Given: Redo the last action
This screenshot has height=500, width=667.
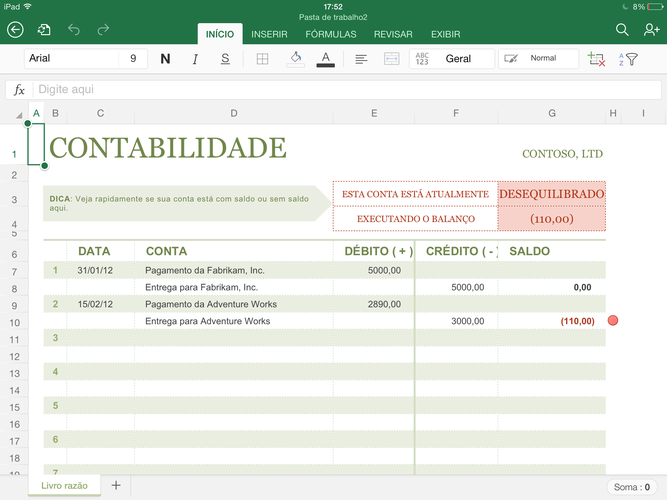Looking at the screenshot, I should tap(103, 30).
